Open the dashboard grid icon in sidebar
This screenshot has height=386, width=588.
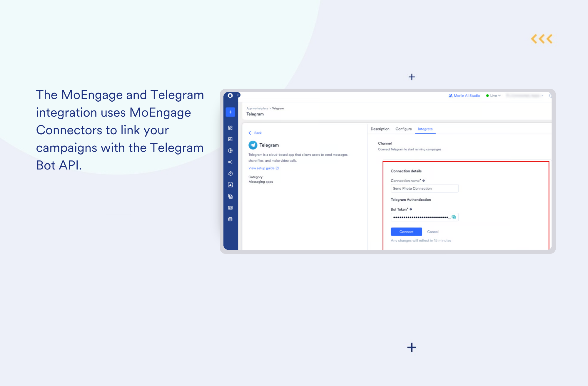tap(230, 128)
